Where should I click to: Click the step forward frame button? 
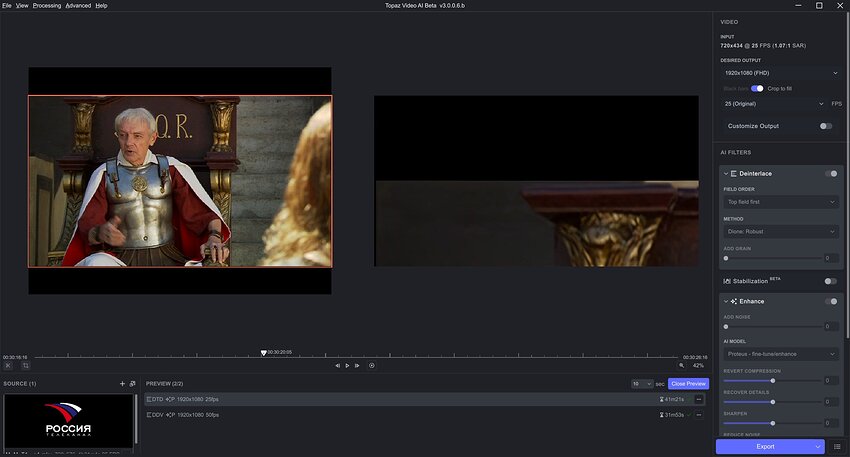pyautogui.click(x=357, y=366)
